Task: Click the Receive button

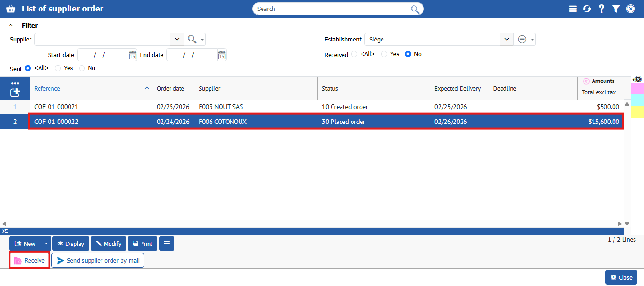Action: click(30, 261)
